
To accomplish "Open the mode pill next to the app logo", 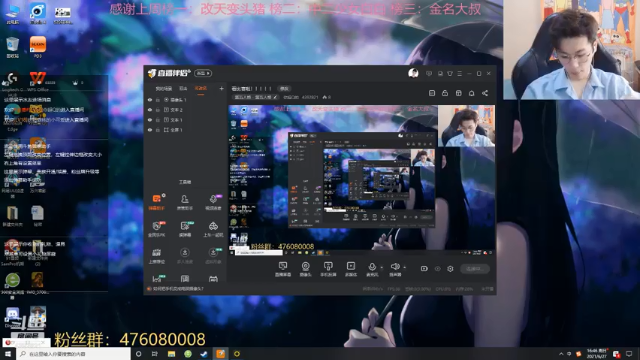I will (x=203, y=73).
